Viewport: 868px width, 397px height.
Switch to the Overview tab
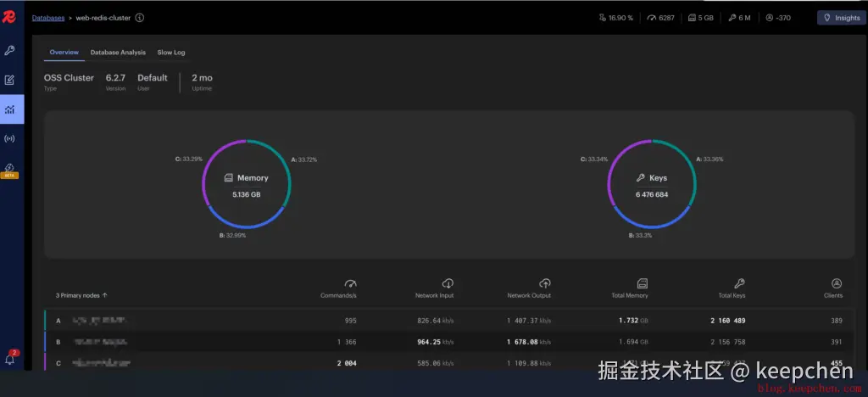click(x=64, y=52)
